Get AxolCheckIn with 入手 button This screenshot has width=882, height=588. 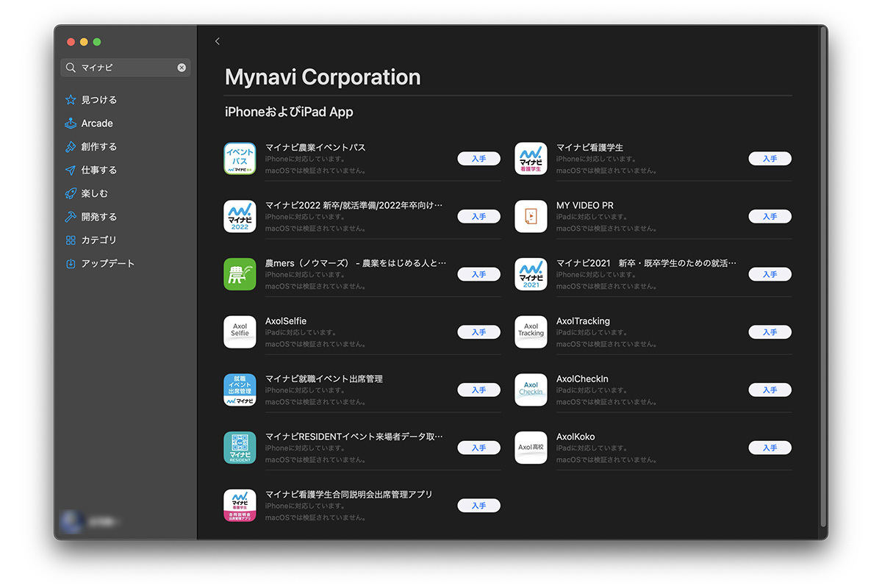coord(770,390)
